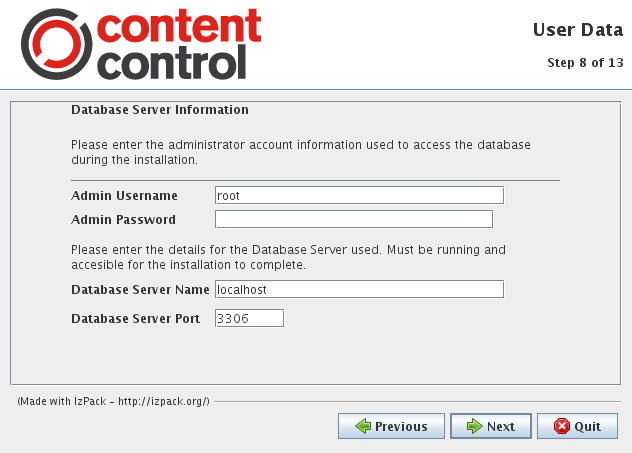632x453 pixels.
Task: Click the Database Server Name field
Action: coord(359,289)
